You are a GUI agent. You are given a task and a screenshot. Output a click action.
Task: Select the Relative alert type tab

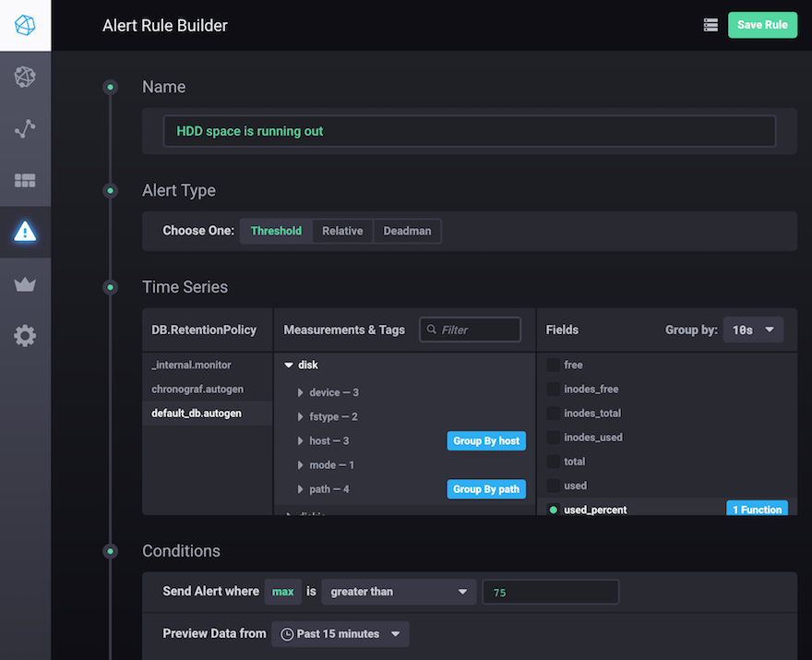[x=342, y=231]
